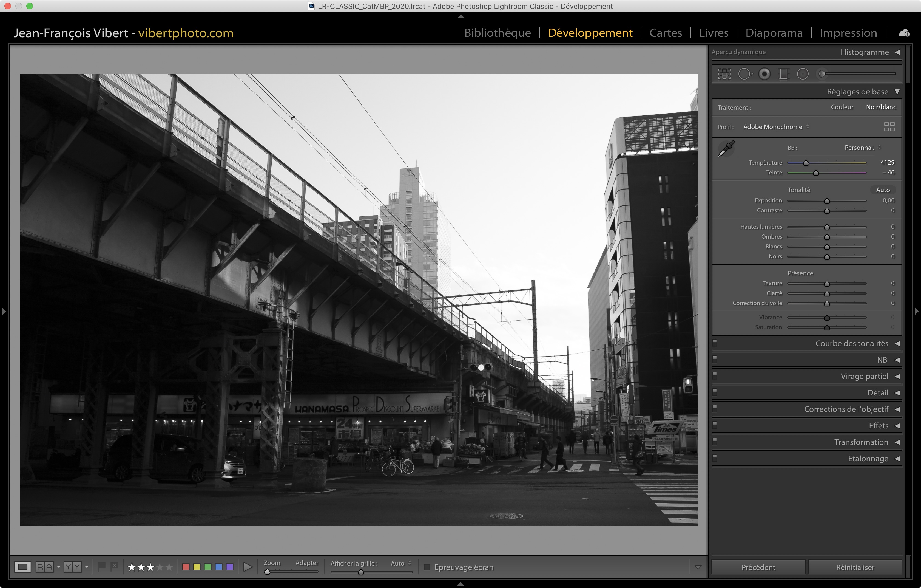921x588 pixels.
Task: Activate the spot removal tool
Action: [744, 74]
